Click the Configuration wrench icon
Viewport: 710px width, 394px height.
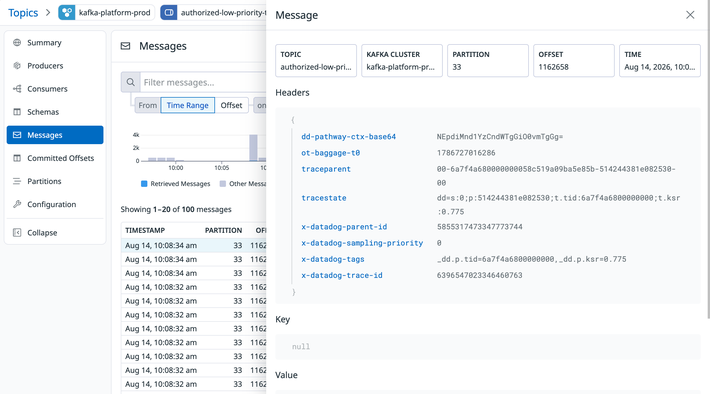tap(17, 204)
